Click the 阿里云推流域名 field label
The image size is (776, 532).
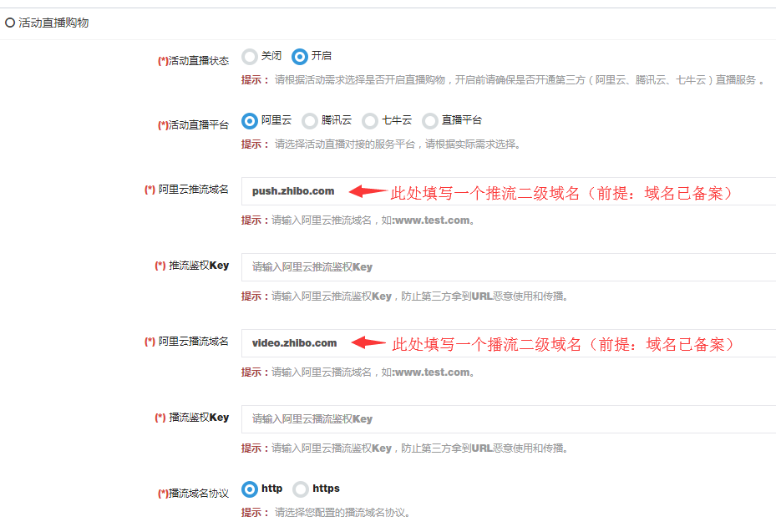[x=186, y=190]
